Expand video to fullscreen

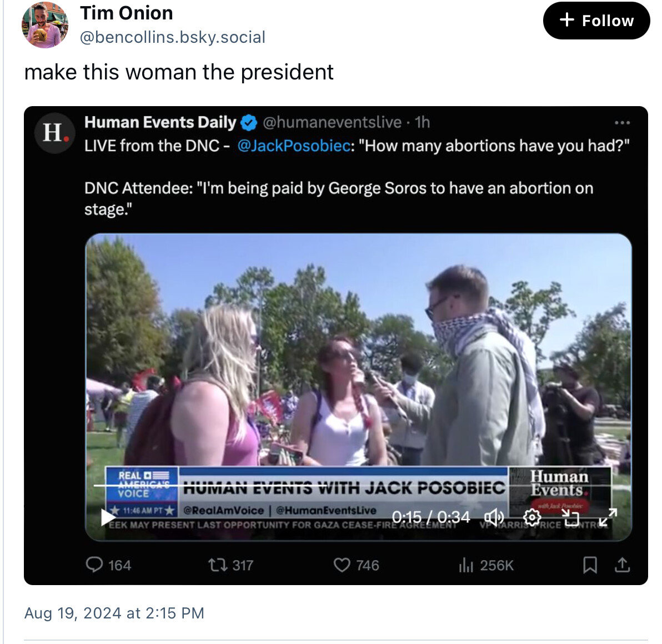click(x=608, y=517)
